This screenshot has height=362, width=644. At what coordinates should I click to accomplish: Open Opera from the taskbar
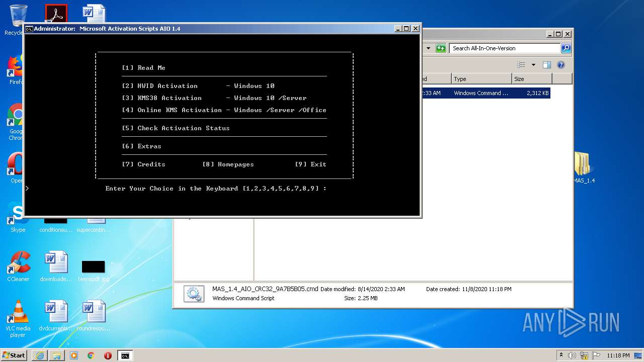tap(108, 355)
